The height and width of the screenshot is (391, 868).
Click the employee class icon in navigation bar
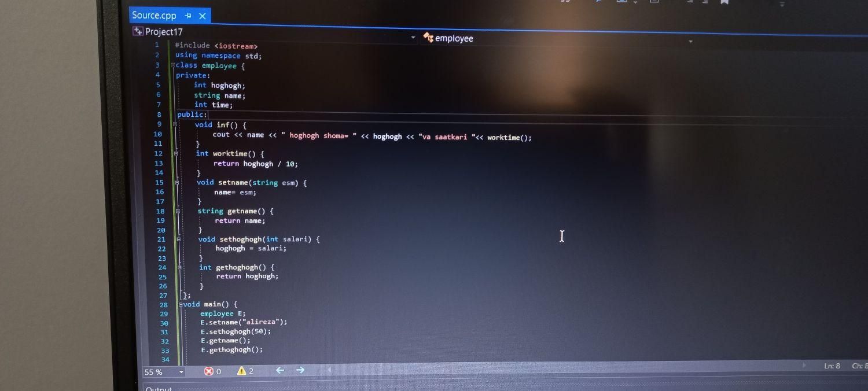coord(428,38)
